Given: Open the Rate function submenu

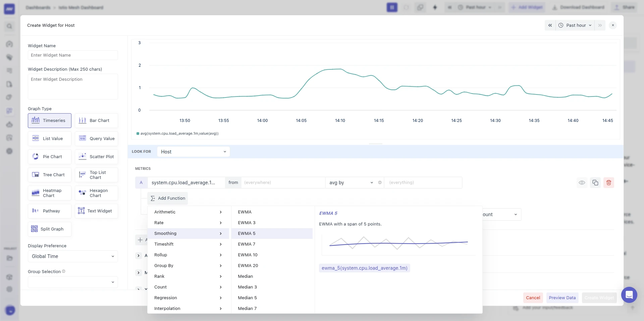Looking at the screenshot, I should 189,223.
